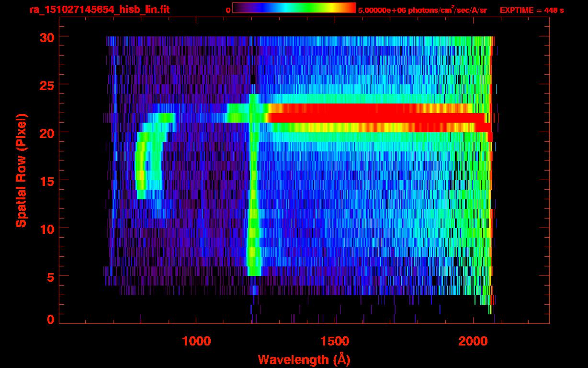This screenshot has width=588, height=368.
Task: Click the filename ra_151027145654_hisb_lin.fit title
Action: click(99, 10)
